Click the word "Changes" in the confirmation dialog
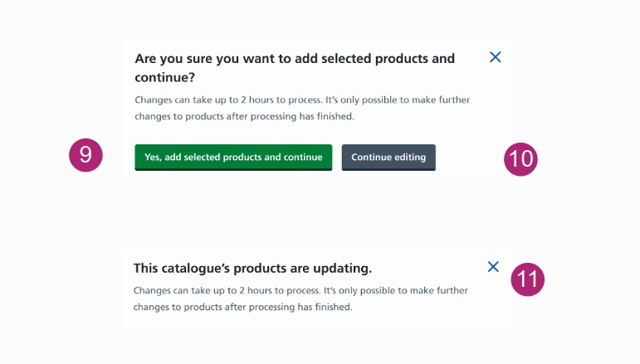This screenshot has height=364, width=640. (x=154, y=100)
